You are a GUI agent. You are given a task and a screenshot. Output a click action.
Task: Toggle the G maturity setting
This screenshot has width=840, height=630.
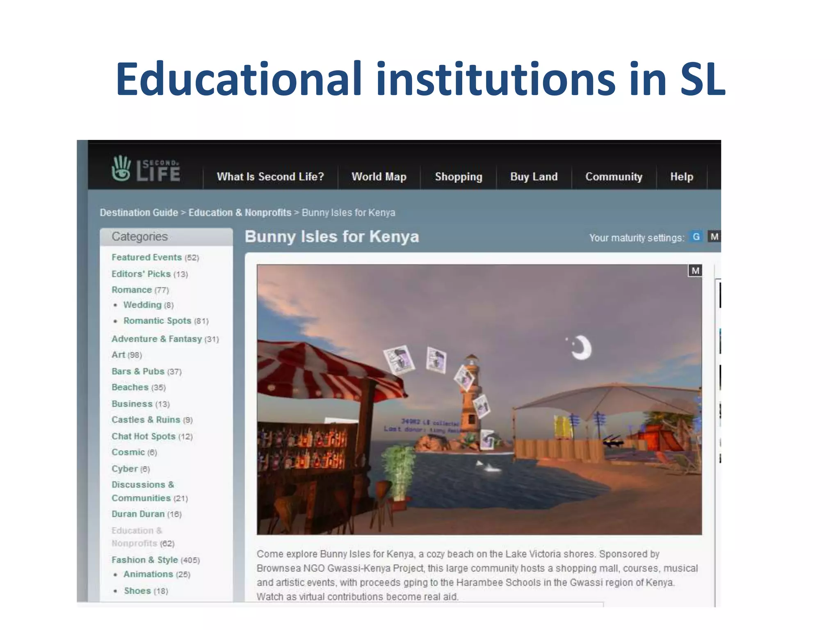pyautogui.click(x=696, y=237)
